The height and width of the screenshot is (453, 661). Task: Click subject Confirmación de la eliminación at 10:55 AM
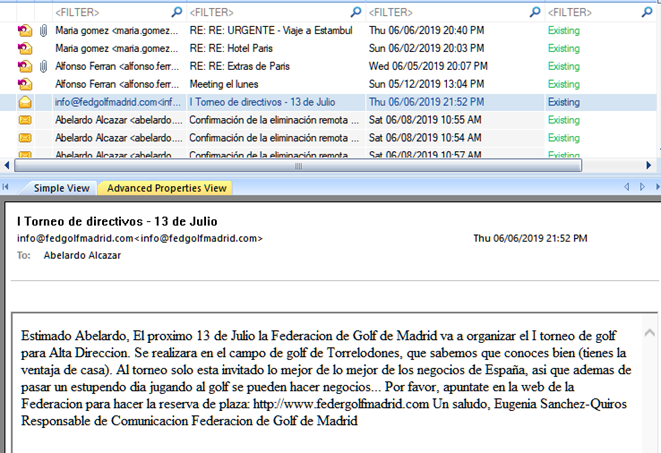tap(274, 120)
